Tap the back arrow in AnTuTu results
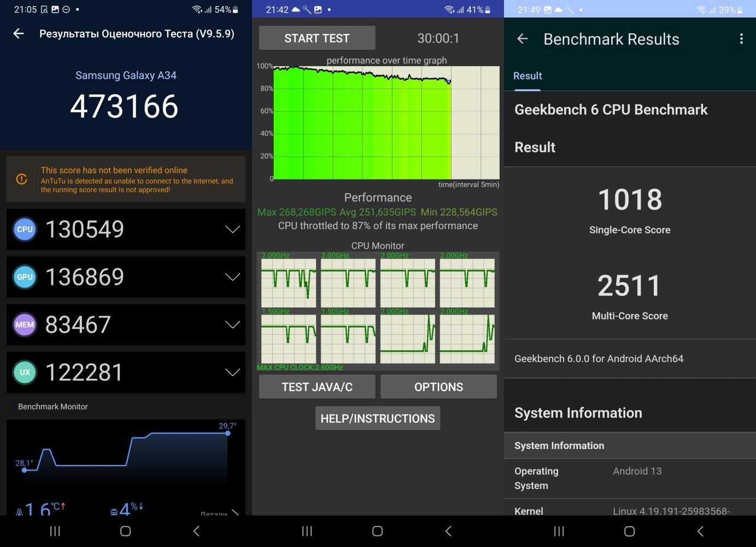756x547 pixels. click(x=19, y=34)
